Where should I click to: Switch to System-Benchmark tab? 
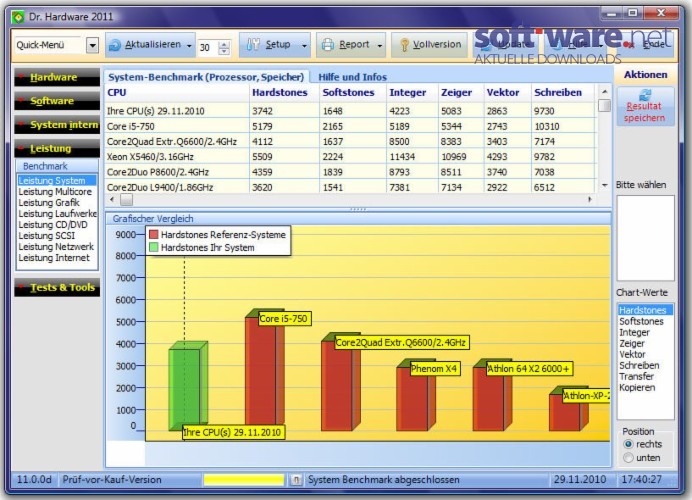(x=206, y=77)
